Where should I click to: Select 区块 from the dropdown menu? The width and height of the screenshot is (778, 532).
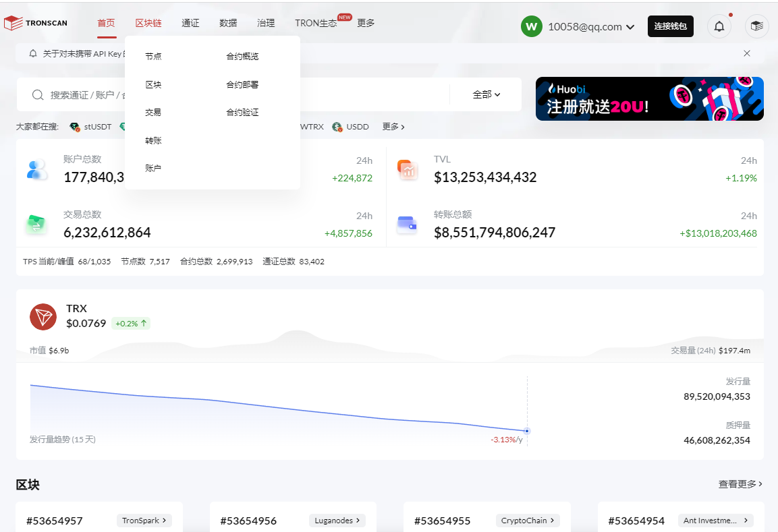point(153,85)
